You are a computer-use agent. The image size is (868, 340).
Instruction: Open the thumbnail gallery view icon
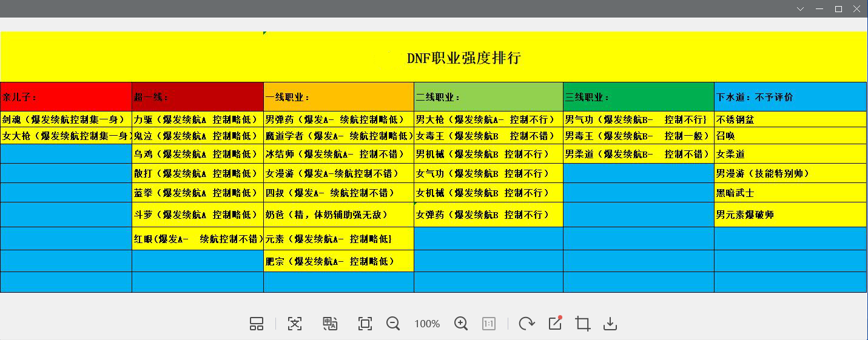click(257, 324)
